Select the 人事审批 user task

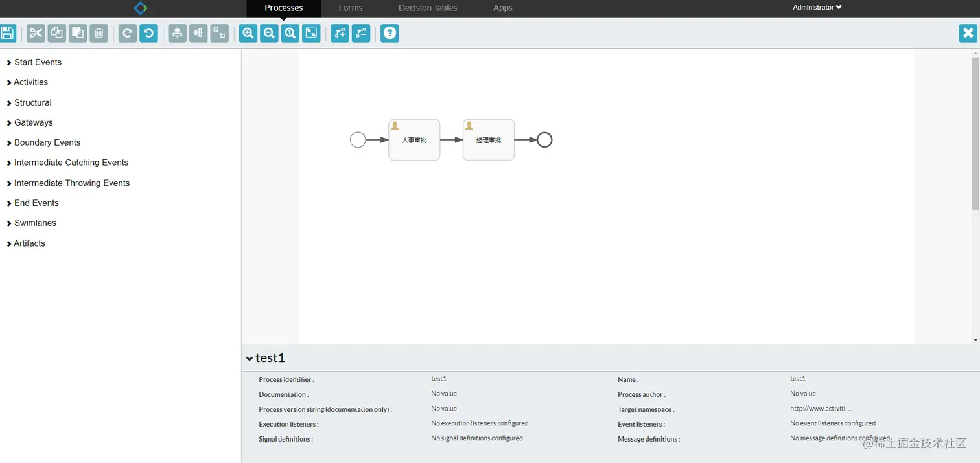coord(414,140)
